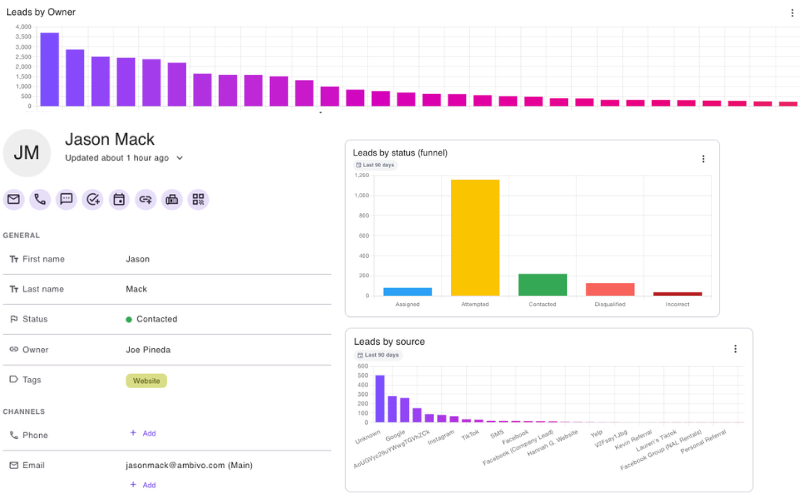Show the QR code action icon
Viewport: 800px width, 500px height.
click(x=198, y=199)
